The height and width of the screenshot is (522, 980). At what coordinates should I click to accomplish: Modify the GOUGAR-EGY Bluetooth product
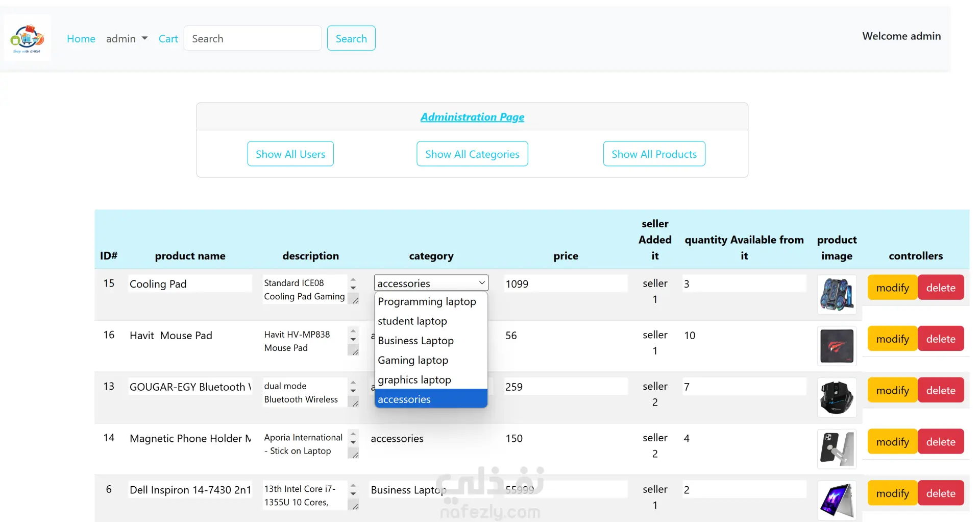(892, 390)
